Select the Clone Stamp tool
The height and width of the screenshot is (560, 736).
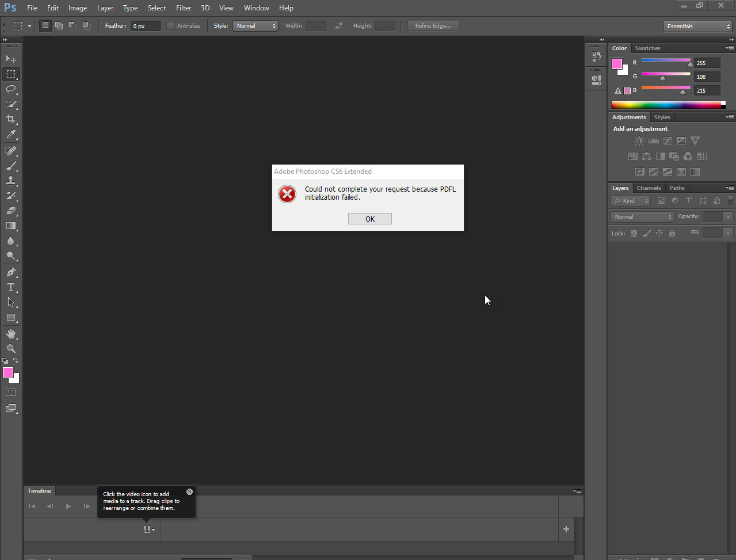[x=10, y=181]
